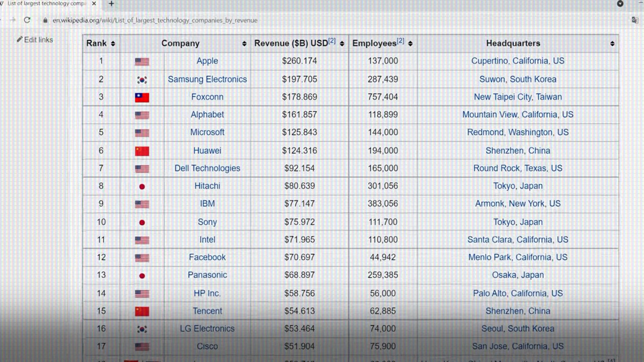This screenshot has height=362, width=644.
Task: Select the List of largest technology tab
Action: click(46, 4)
